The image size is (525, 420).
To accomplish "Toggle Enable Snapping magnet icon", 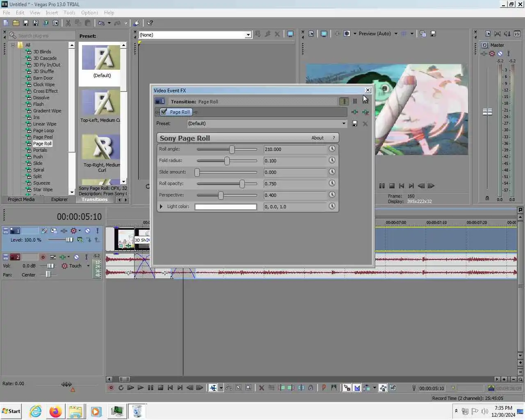I will click(347, 388).
